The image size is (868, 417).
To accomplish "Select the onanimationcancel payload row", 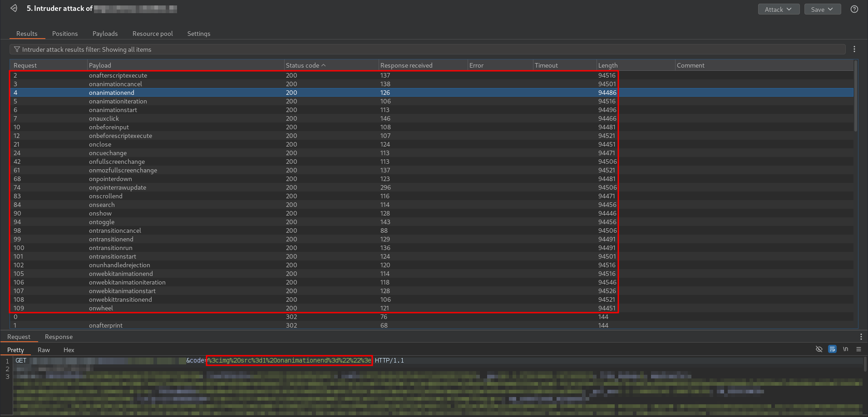I will (x=432, y=84).
